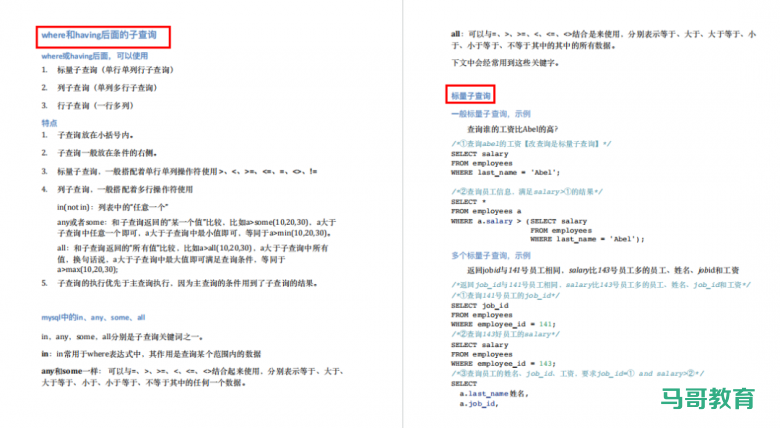This screenshot has width=780, height=428.
Task: Click the red-boxed '标量子查询' heading
Action: click(470, 96)
